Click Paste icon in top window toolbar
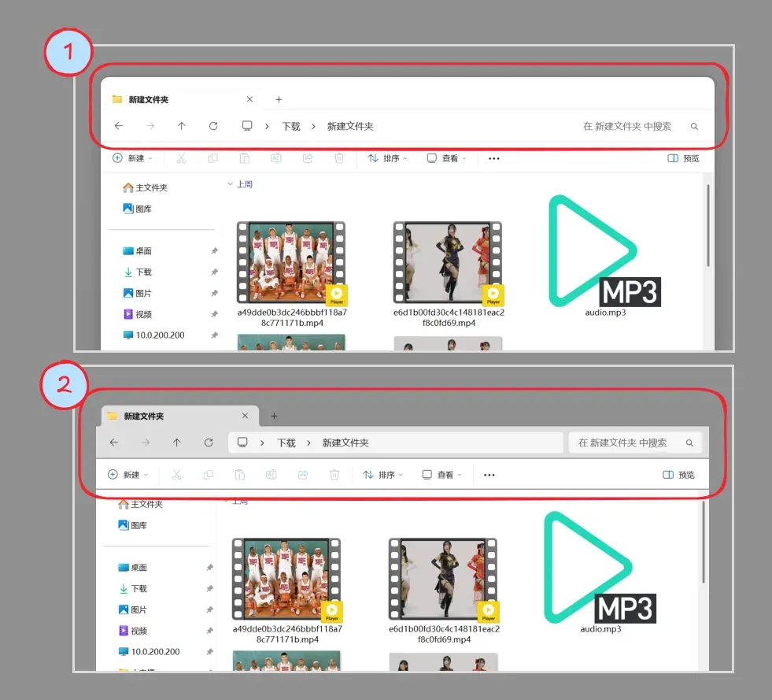This screenshot has height=700, width=772. coord(244,158)
